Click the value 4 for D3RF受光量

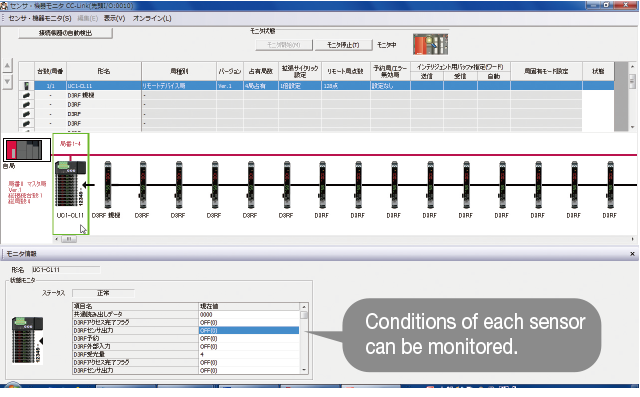click(x=249, y=354)
